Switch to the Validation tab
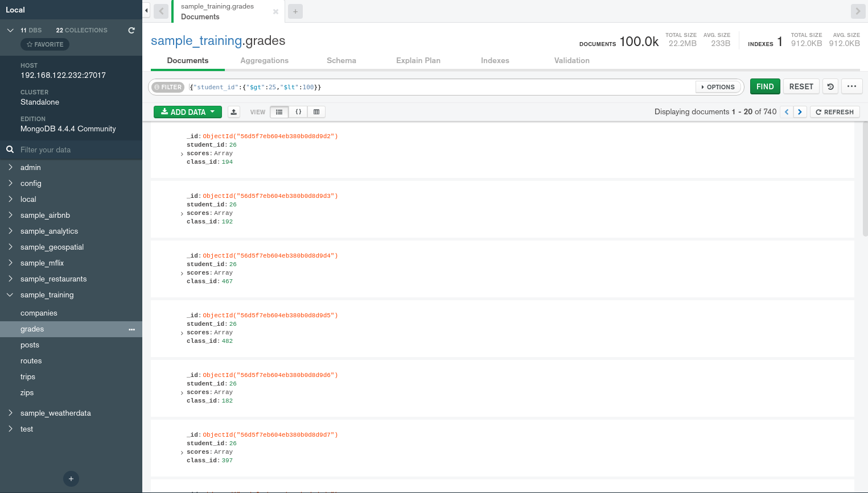The width and height of the screenshot is (868, 493). point(572,60)
